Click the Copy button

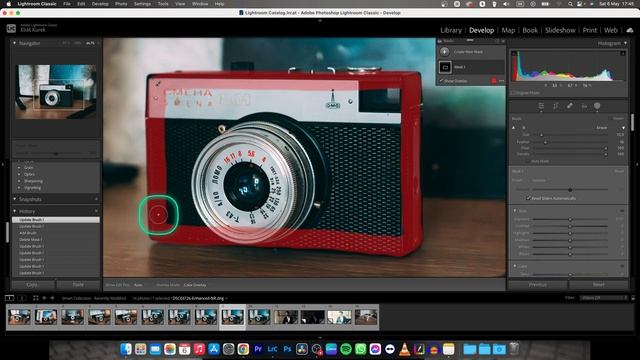(32, 284)
